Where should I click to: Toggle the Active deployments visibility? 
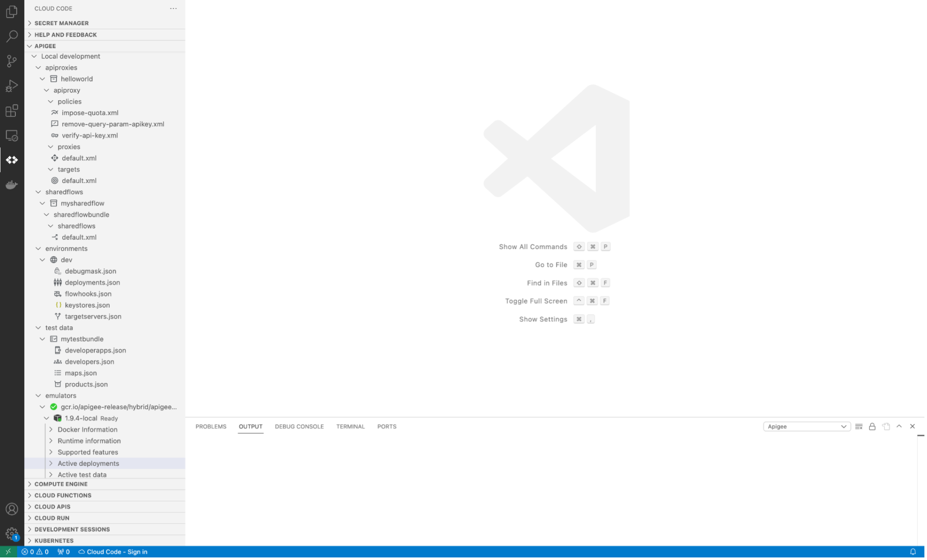(x=51, y=463)
